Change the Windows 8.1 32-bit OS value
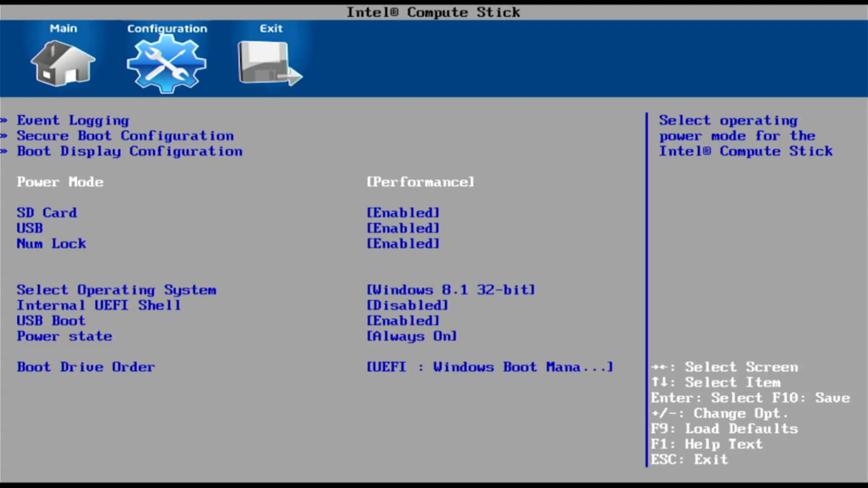The image size is (868, 488). [451, 290]
